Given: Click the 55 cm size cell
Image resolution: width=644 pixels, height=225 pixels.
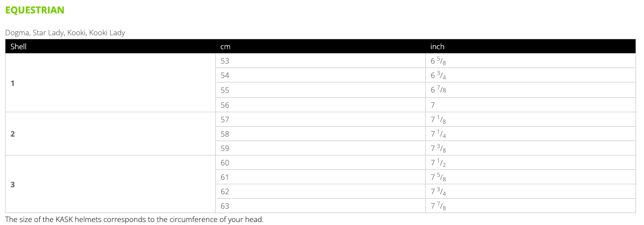Looking at the screenshot, I should (225, 90).
